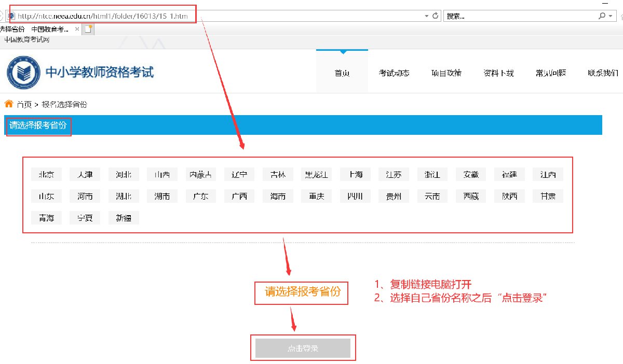
Task: Open 首页 navigation menu item
Action: 342,73
